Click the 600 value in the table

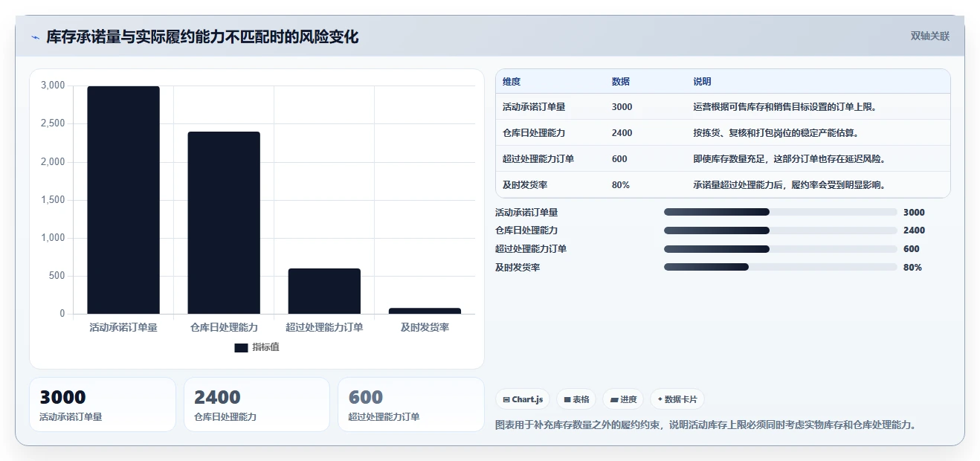pos(619,159)
